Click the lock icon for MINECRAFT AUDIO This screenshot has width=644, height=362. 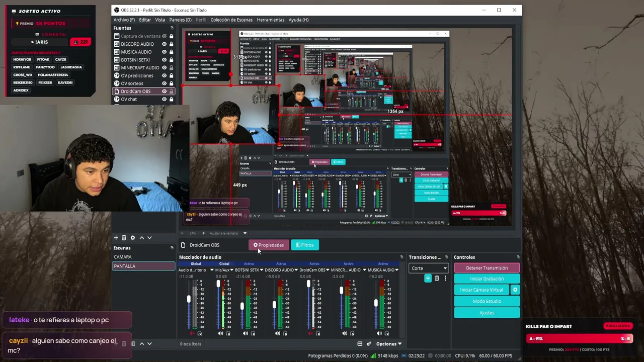click(171, 68)
